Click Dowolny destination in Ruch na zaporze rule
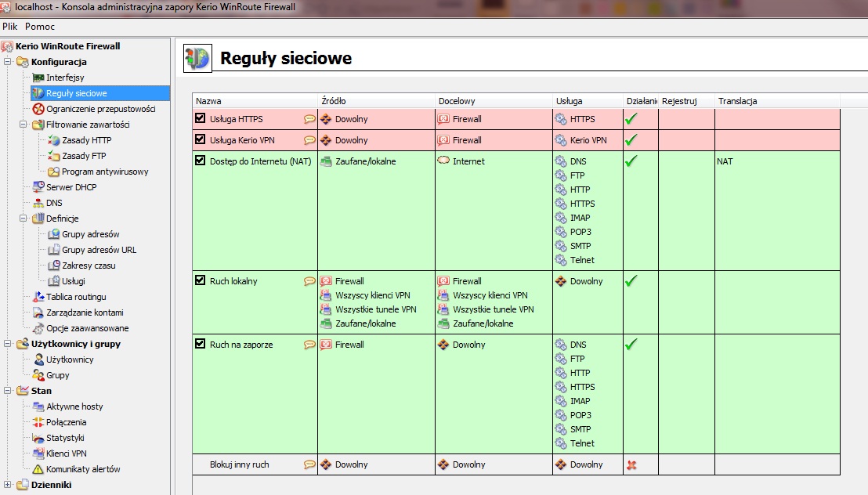868x495 pixels. point(468,345)
